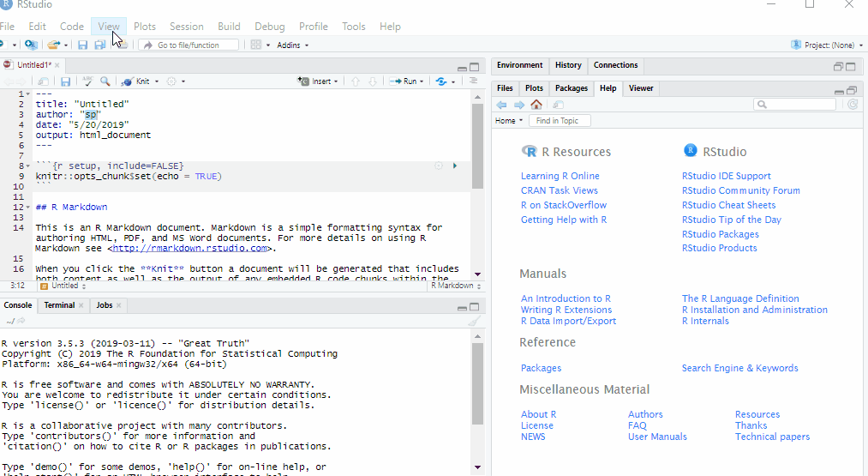Open the Untitled section navigator in status bar

(x=63, y=286)
